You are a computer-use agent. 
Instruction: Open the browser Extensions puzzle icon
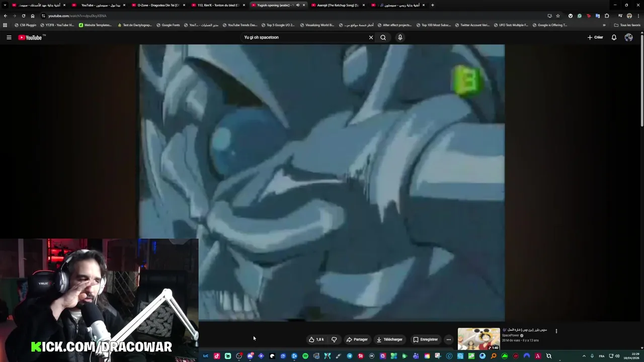click(607, 16)
